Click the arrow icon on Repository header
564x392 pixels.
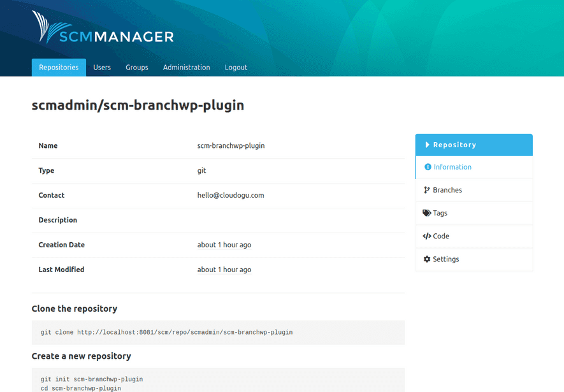pyautogui.click(x=426, y=145)
